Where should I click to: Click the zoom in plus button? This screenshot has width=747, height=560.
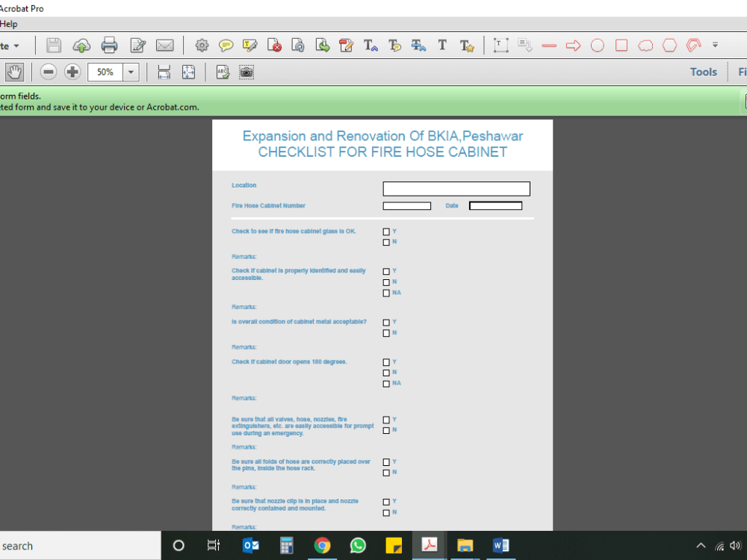pos(72,72)
